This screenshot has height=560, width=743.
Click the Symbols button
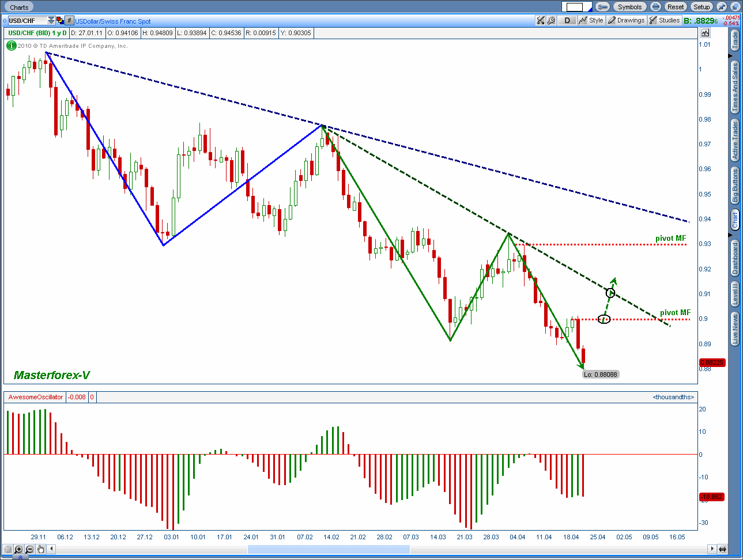point(629,7)
